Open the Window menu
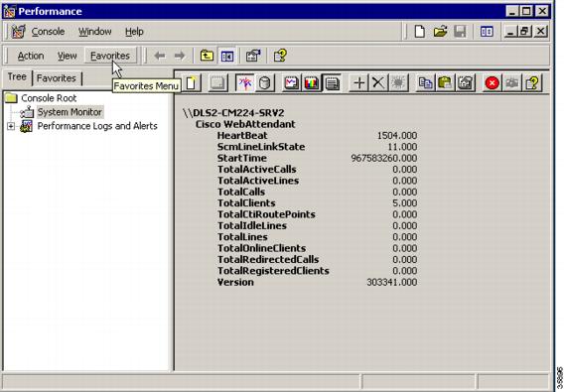This screenshot has width=564, height=392. pos(95,32)
